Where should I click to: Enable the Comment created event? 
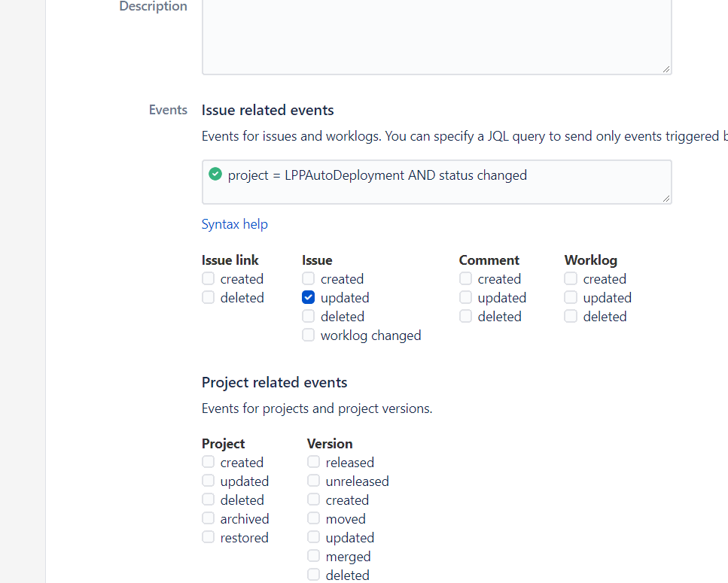click(x=465, y=278)
